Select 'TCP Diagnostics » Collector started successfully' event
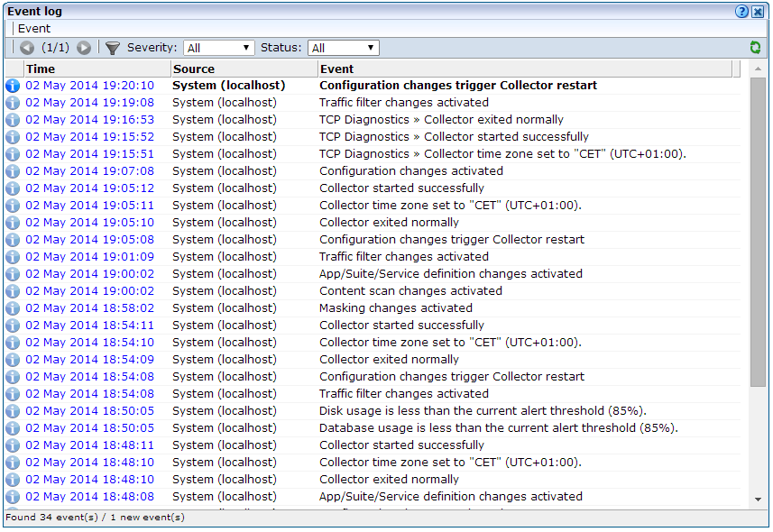Viewport: 773px width, 532px height. pos(454,136)
